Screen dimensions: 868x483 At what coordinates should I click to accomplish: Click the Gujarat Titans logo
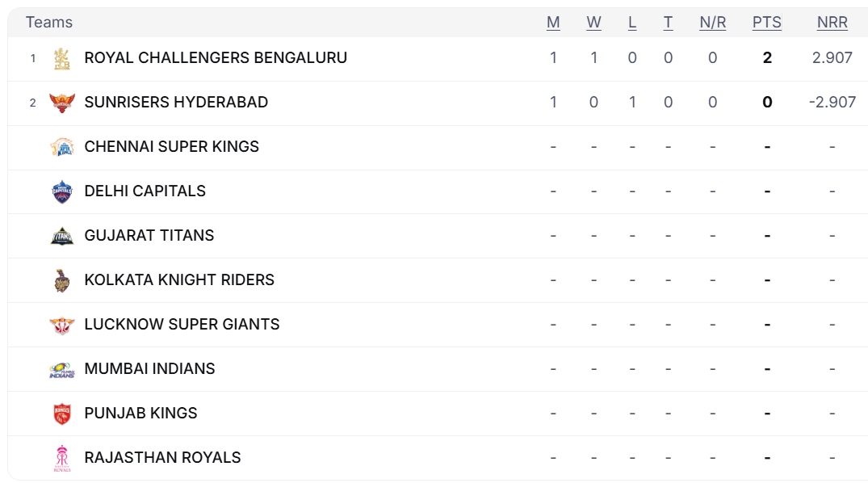(61, 236)
